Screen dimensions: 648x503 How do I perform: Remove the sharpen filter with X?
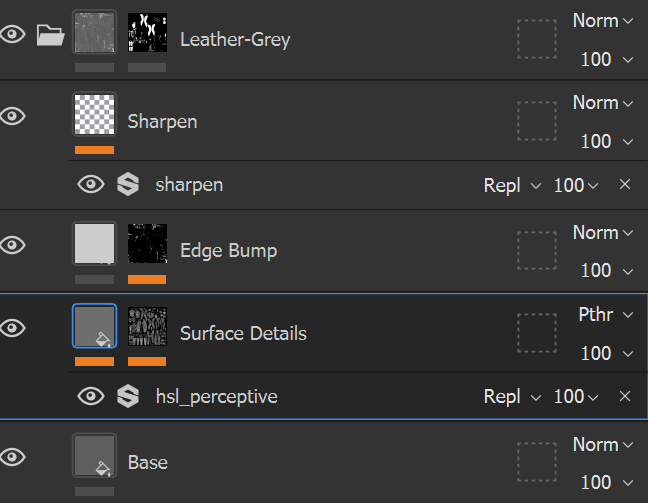[625, 185]
